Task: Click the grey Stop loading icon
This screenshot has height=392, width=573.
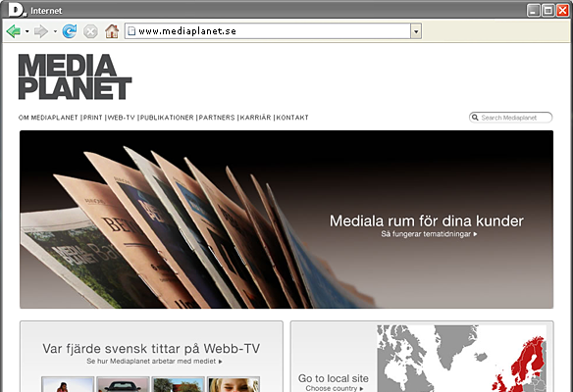Action: (90, 31)
